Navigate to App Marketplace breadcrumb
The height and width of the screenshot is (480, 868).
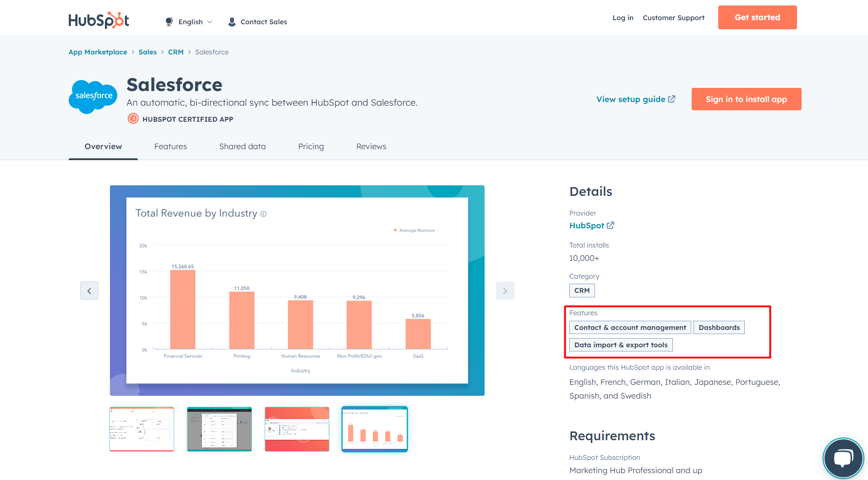click(98, 52)
